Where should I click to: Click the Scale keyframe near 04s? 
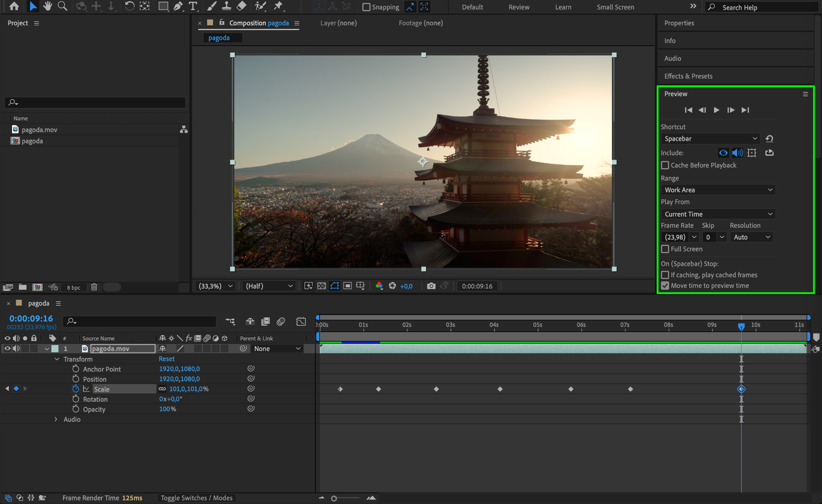tap(500, 389)
